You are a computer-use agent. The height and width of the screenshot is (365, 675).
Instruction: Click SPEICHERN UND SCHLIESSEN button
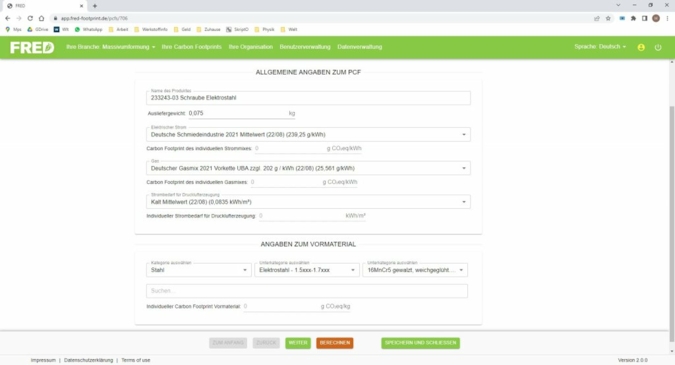(420, 343)
